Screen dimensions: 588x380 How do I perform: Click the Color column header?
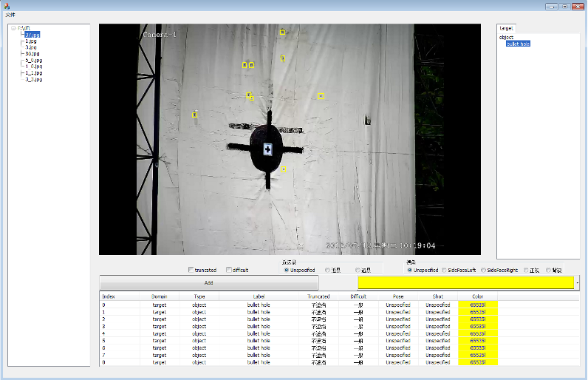(478, 296)
